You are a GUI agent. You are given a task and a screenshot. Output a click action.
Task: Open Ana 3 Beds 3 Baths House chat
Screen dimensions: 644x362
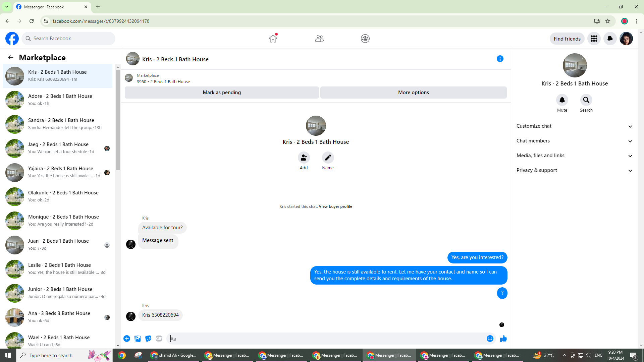tap(58, 317)
